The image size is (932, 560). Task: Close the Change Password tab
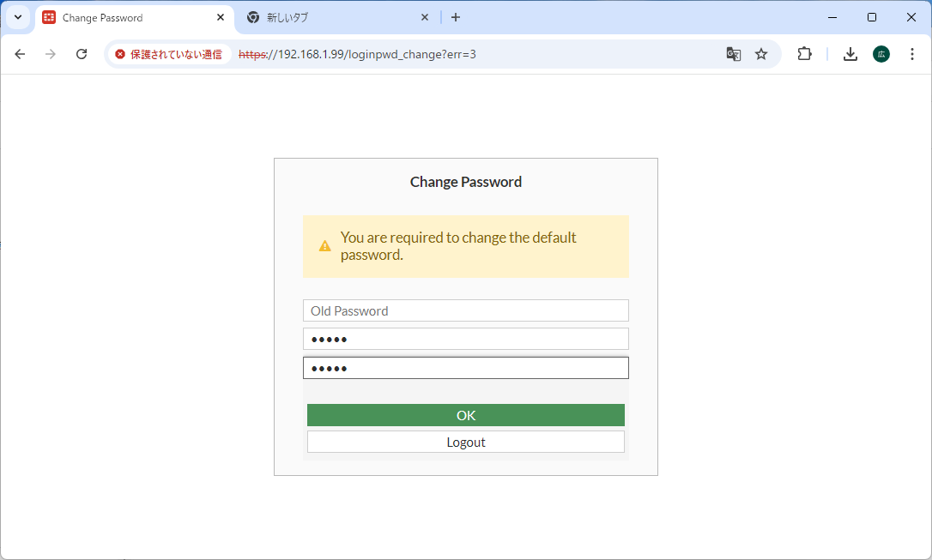(221, 18)
